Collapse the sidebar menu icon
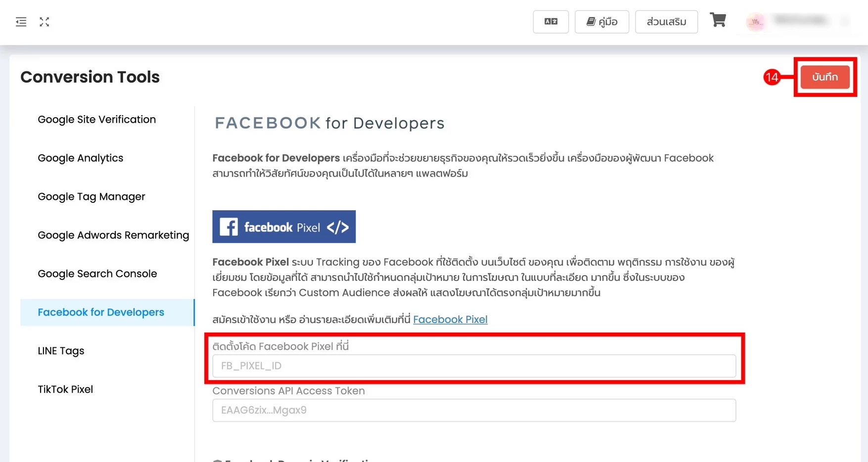Screen dimensions: 868x462 pyautogui.click(x=21, y=22)
